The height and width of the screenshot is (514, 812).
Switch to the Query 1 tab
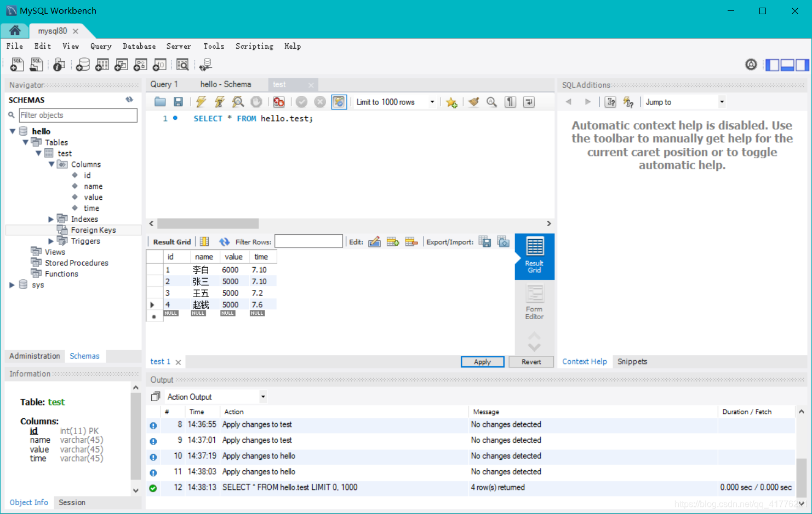164,84
